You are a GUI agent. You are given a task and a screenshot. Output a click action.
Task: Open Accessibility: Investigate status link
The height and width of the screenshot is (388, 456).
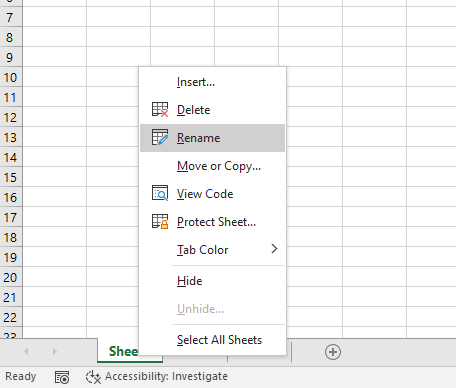[x=166, y=376]
